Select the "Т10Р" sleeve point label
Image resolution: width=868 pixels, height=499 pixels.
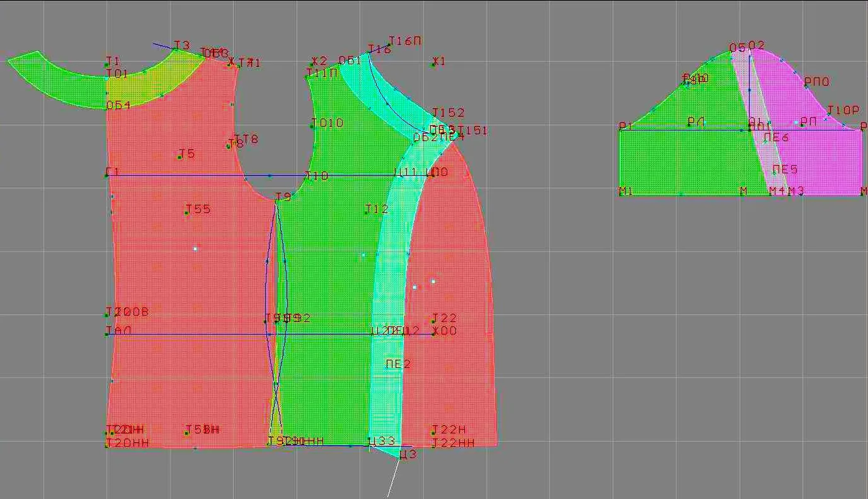point(843,110)
